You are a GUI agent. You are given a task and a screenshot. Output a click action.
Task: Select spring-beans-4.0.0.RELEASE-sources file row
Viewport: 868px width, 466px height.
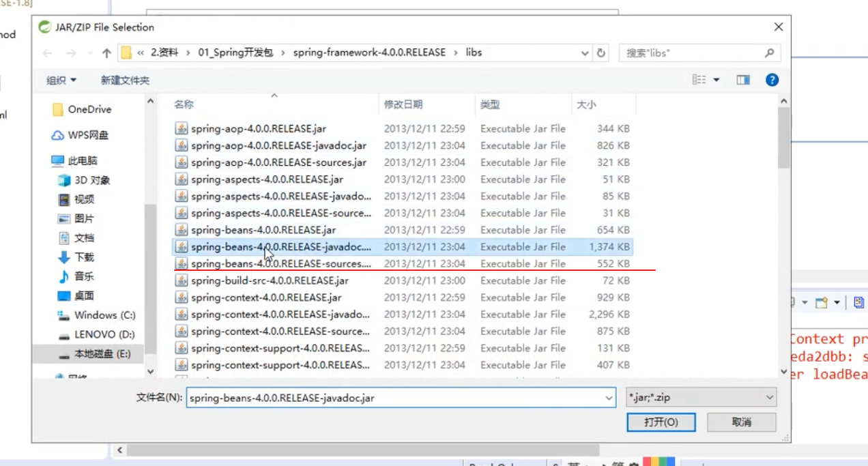coord(403,263)
